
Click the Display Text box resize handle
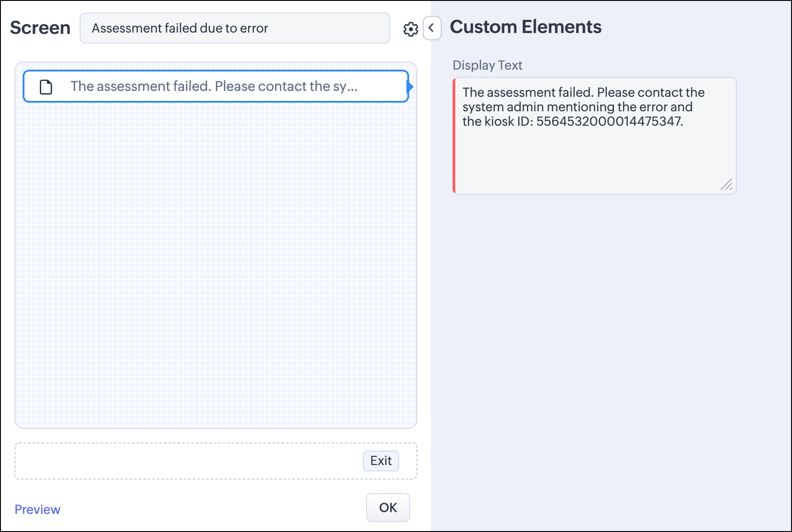[727, 184]
